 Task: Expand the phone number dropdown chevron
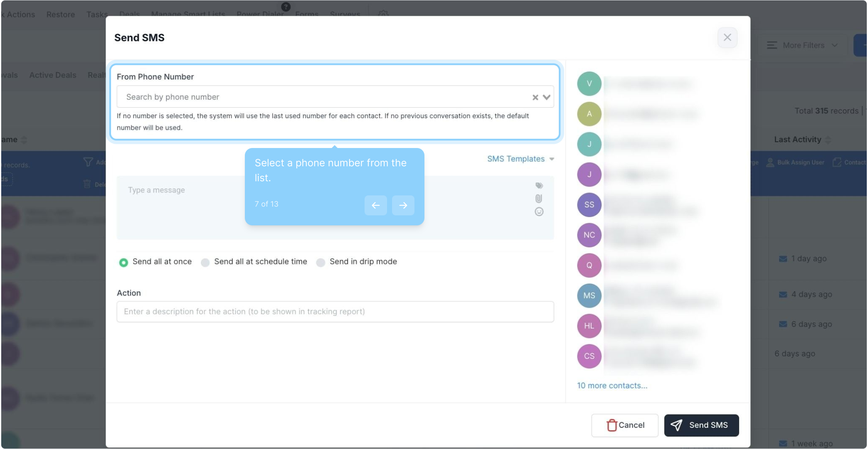pyautogui.click(x=547, y=97)
